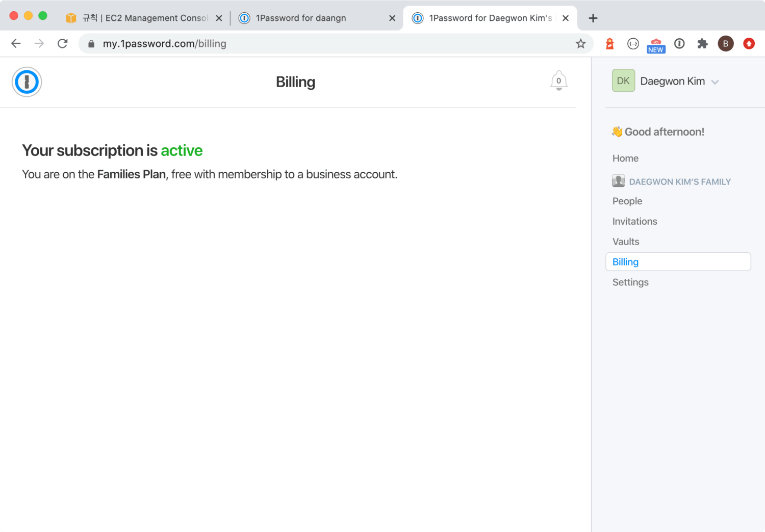The width and height of the screenshot is (765, 532).
Task: Open a new browser tab
Action: 593,18
